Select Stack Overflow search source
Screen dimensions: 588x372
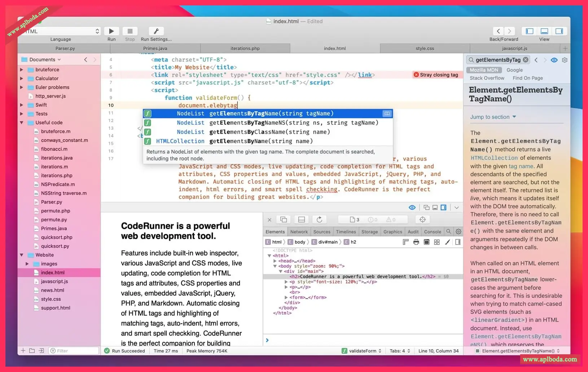click(487, 78)
